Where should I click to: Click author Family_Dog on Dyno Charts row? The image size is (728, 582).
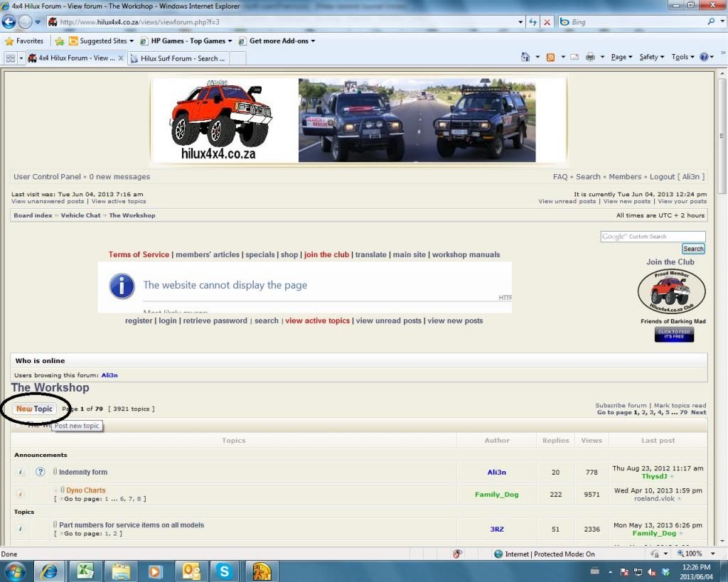[497, 495]
